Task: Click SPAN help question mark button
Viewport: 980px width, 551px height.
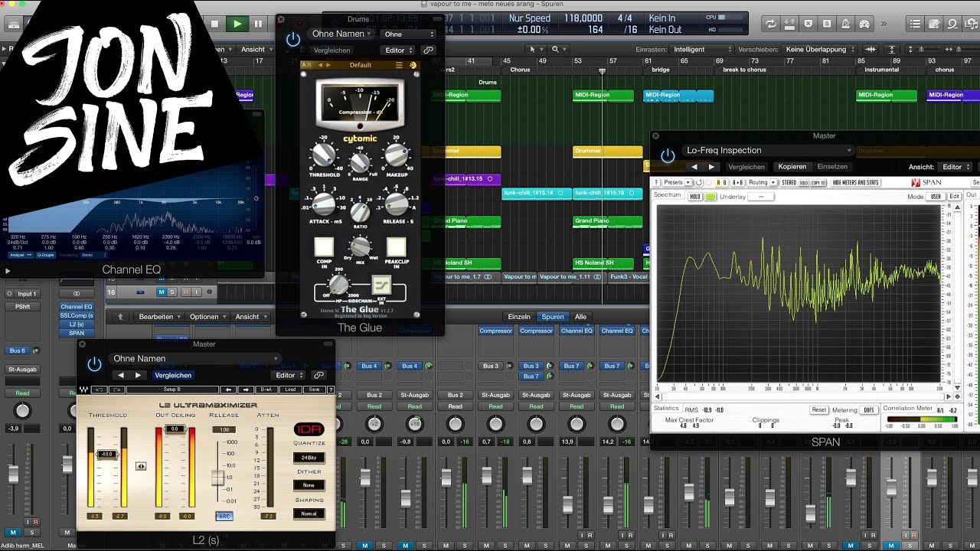Action: (x=656, y=182)
